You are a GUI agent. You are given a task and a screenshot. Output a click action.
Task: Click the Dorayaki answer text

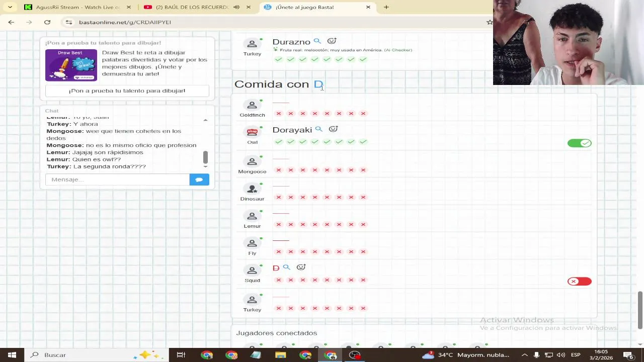click(292, 130)
